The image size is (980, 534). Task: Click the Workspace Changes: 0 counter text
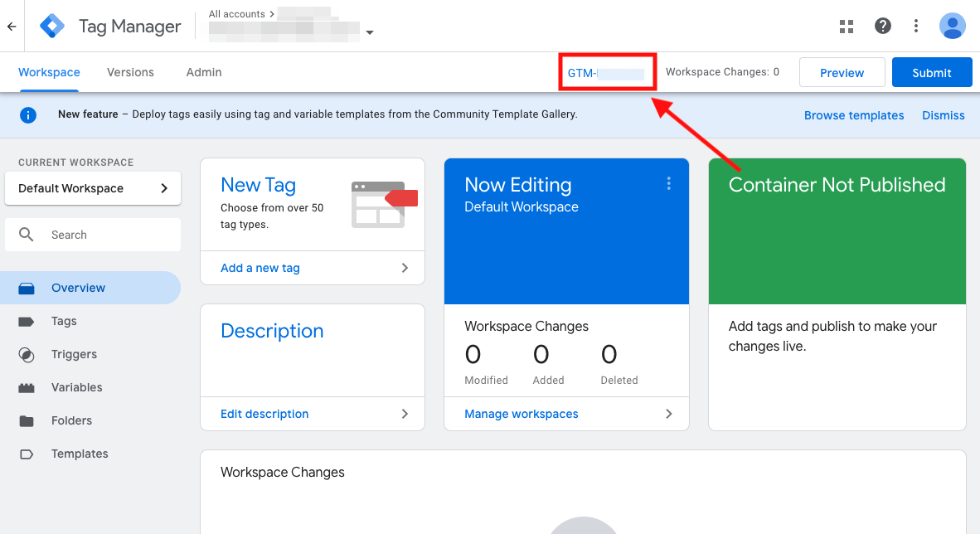[722, 72]
